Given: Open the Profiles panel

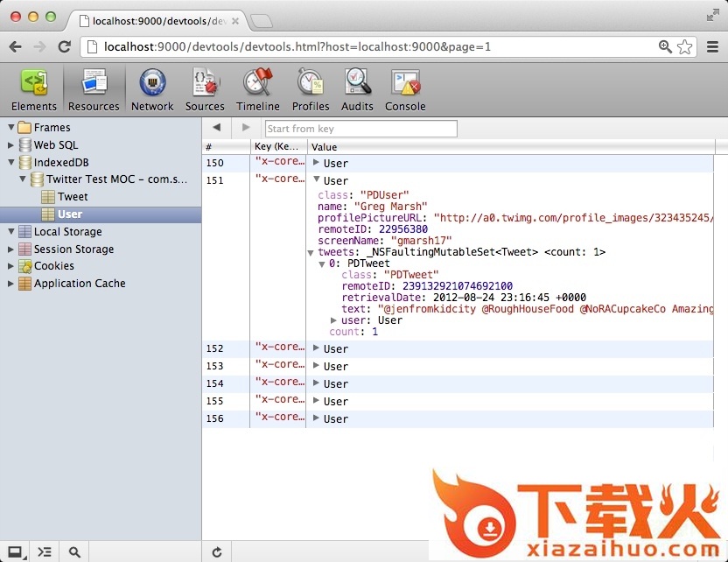Looking at the screenshot, I should point(311,90).
